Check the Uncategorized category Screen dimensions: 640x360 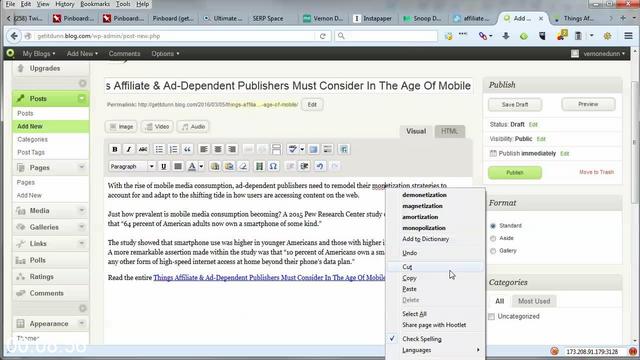(491, 317)
